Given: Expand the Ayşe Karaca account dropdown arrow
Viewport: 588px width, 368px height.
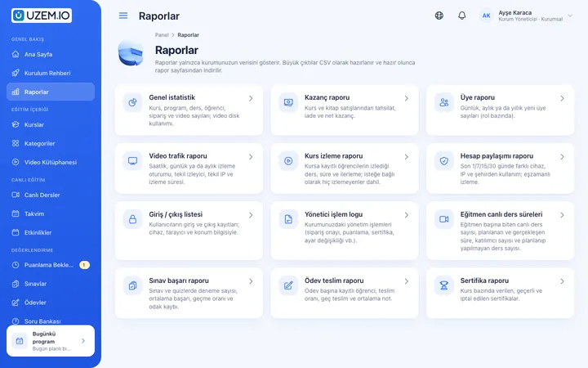Looking at the screenshot, I should (x=570, y=16).
